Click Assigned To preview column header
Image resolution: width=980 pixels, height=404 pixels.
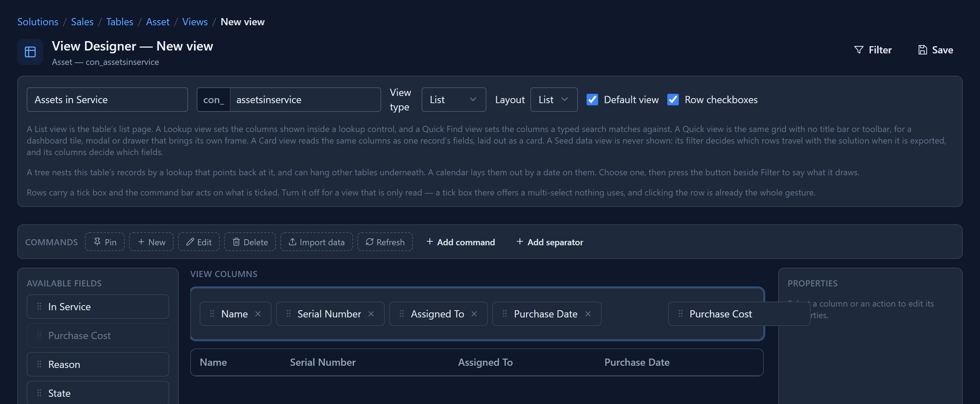pos(485,362)
